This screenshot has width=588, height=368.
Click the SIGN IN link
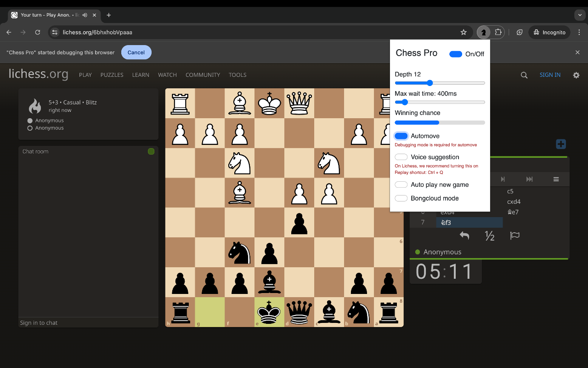pyautogui.click(x=550, y=75)
